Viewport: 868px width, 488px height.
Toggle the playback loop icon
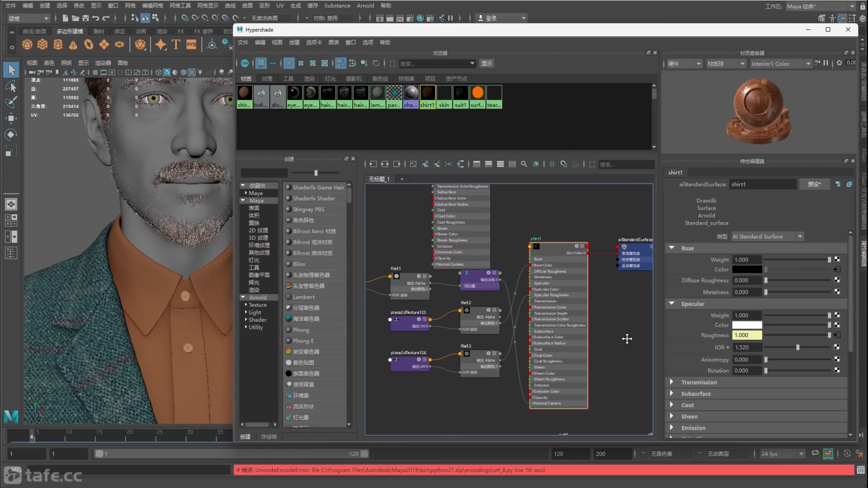[x=815, y=453]
